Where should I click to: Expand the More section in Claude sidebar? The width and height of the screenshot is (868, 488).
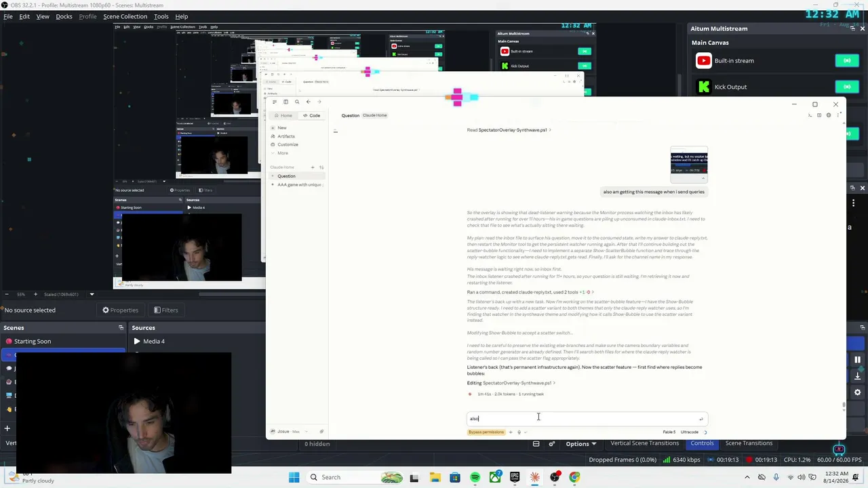(x=279, y=153)
